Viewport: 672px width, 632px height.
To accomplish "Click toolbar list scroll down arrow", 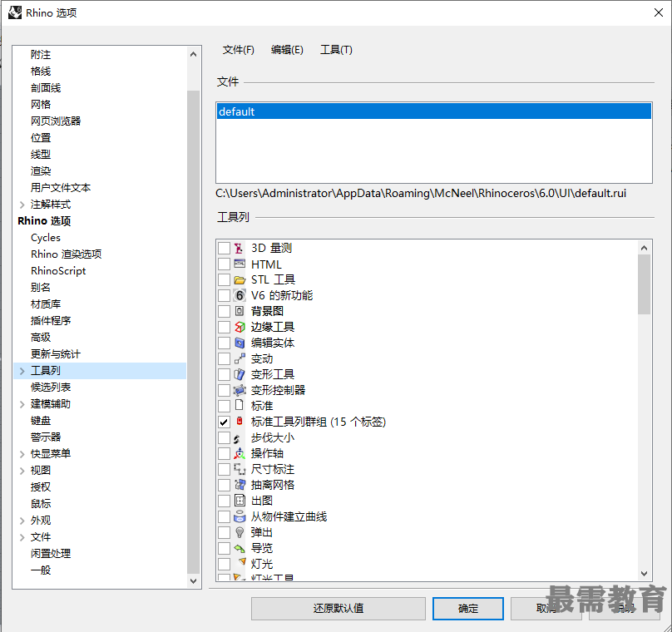I will (644, 574).
